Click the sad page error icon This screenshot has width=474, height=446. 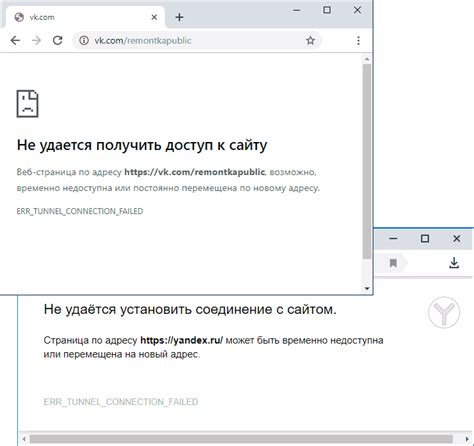coord(27,103)
